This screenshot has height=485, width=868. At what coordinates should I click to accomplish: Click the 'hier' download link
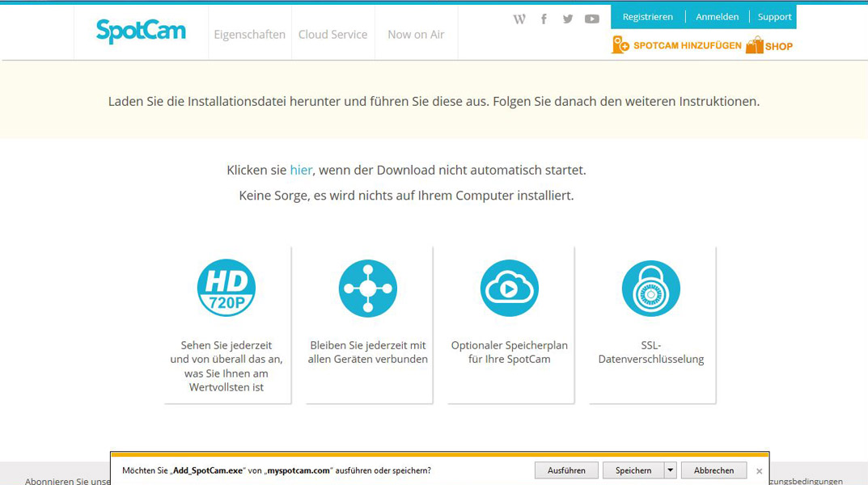point(301,171)
